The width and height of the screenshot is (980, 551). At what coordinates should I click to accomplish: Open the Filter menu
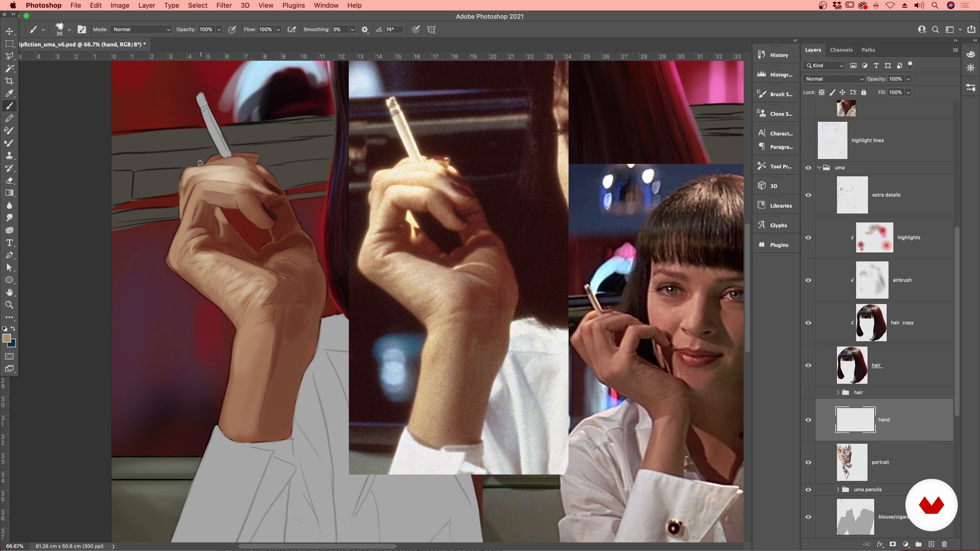224,5
